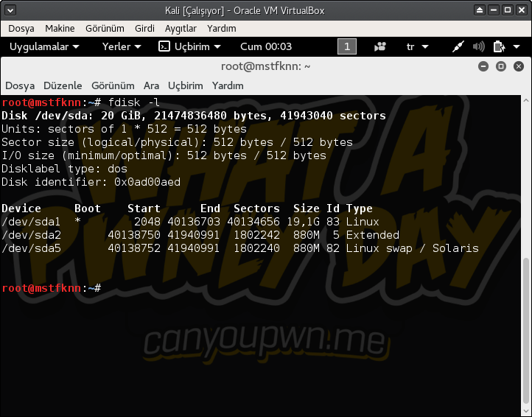Viewport: 532px width, 417px height.
Task: Click the network connection icon in top bar
Action: pos(458,46)
